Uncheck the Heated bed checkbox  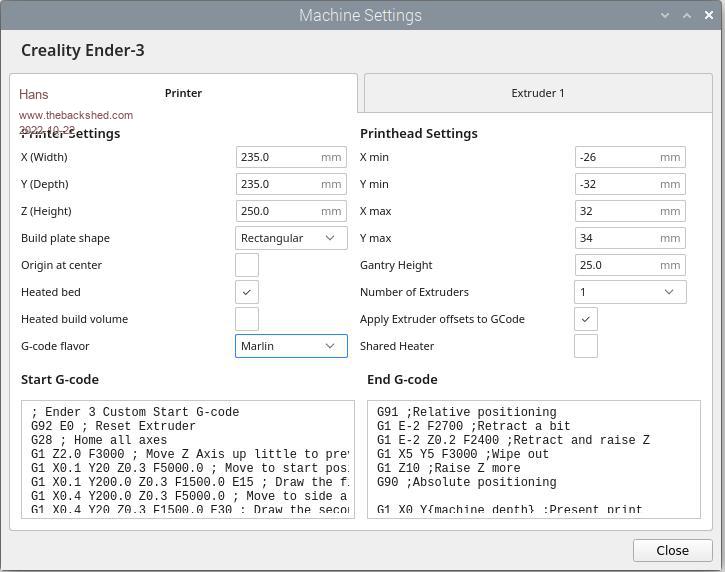[247, 292]
